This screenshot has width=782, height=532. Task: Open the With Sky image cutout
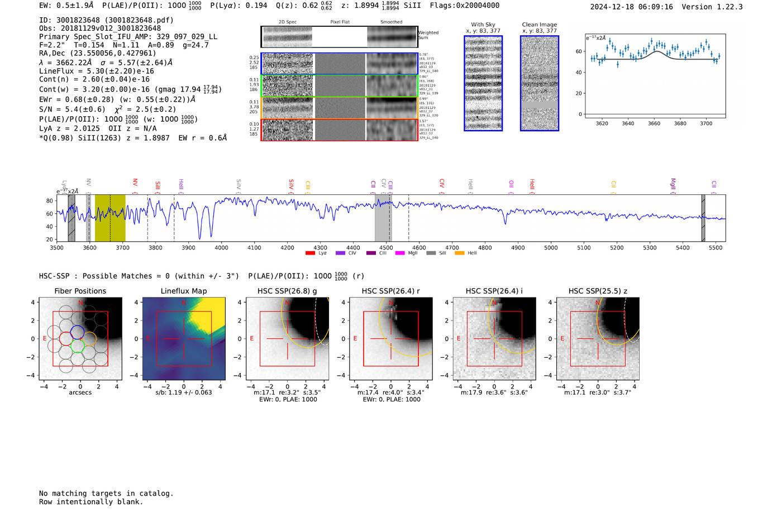483,83
